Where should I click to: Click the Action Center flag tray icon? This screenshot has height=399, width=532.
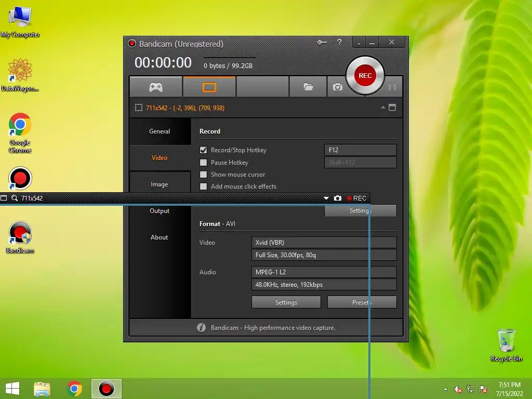click(x=483, y=389)
